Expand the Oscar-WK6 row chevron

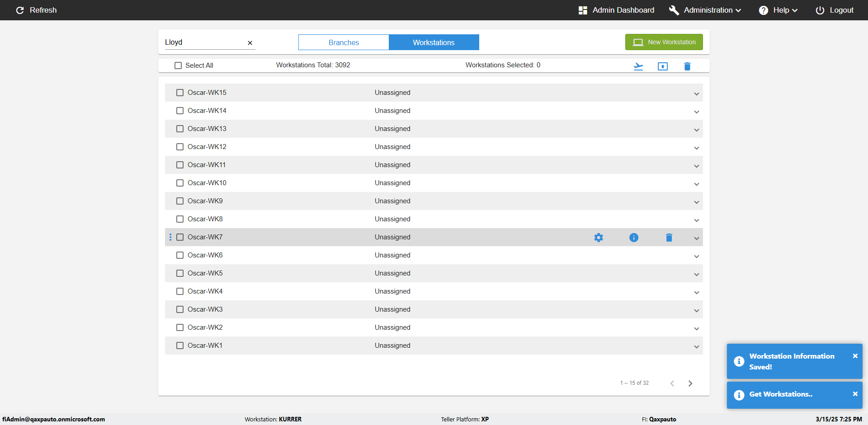[697, 257]
